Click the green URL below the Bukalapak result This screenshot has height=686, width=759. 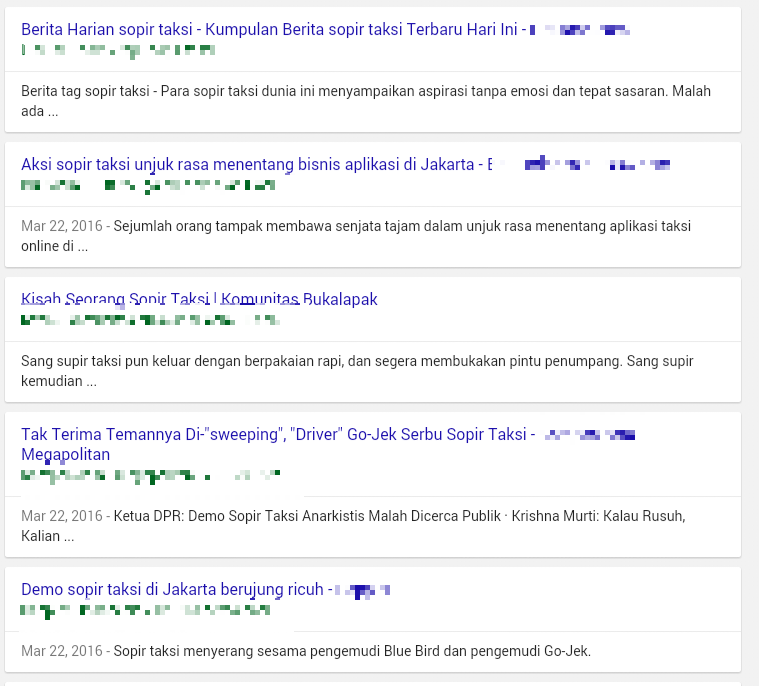150,320
